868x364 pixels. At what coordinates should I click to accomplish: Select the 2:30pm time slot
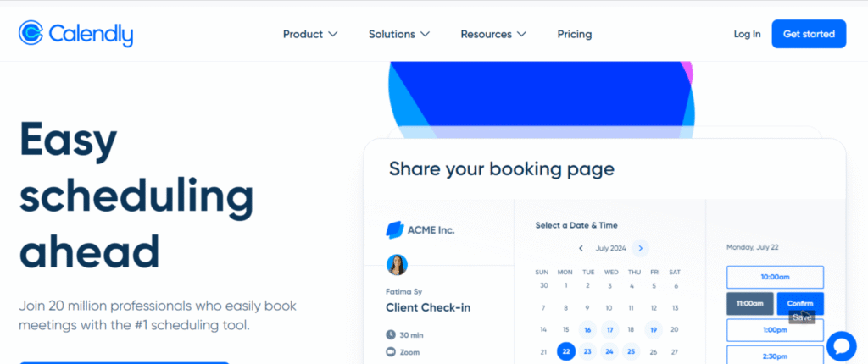(775, 356)
